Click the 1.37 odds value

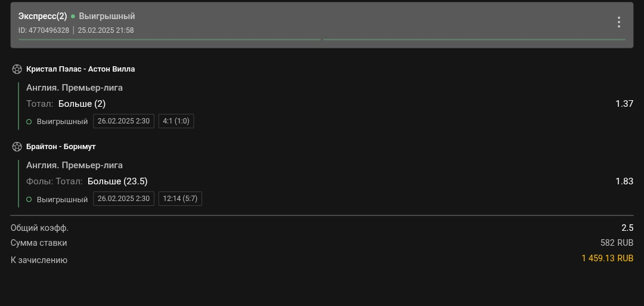point(624,104)
